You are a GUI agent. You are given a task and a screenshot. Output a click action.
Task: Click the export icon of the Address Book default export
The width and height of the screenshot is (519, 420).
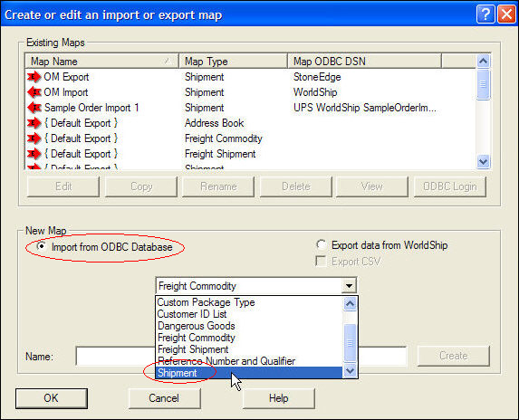tap(34, 123)
